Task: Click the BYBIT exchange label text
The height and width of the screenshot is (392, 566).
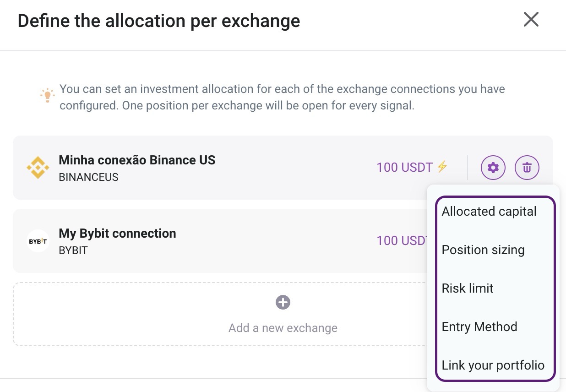Action: (x=73, y=250)
